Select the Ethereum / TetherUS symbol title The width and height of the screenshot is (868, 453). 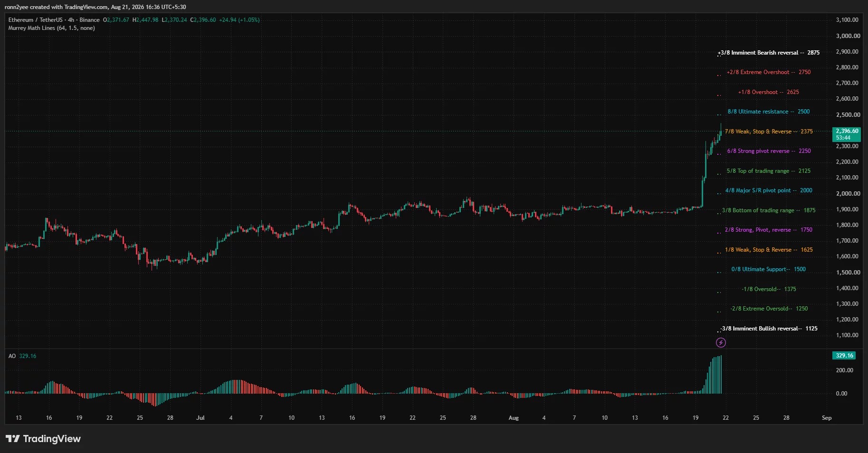tap(36, 20)
